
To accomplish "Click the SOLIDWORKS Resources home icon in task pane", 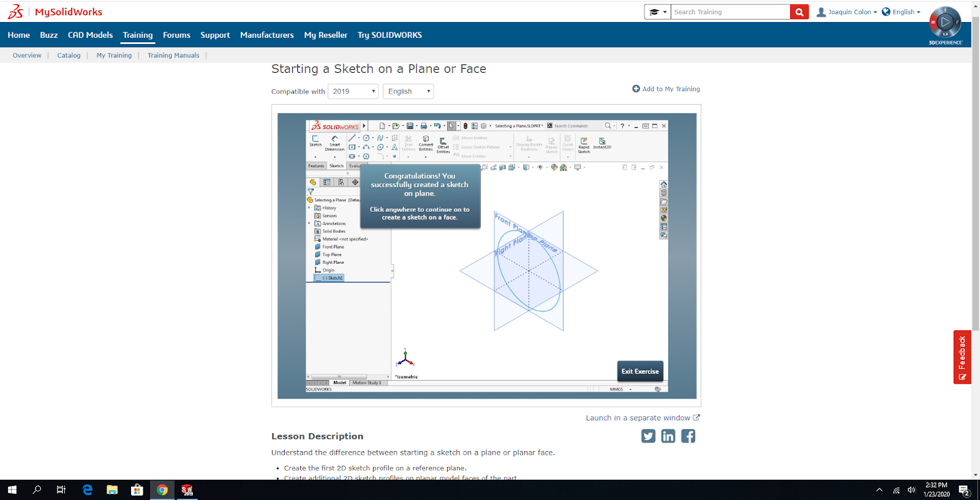I will tap(663, 184).
